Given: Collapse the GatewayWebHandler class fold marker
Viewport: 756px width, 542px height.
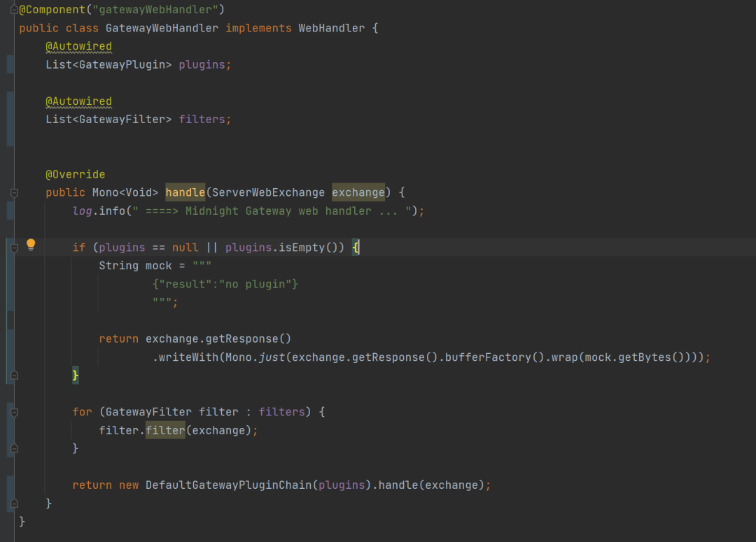Looking at the screenshot, I should (x=14, y=10).
